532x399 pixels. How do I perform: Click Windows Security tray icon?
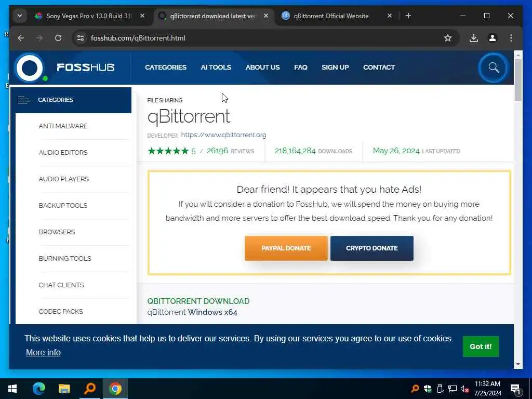point(428,389)
